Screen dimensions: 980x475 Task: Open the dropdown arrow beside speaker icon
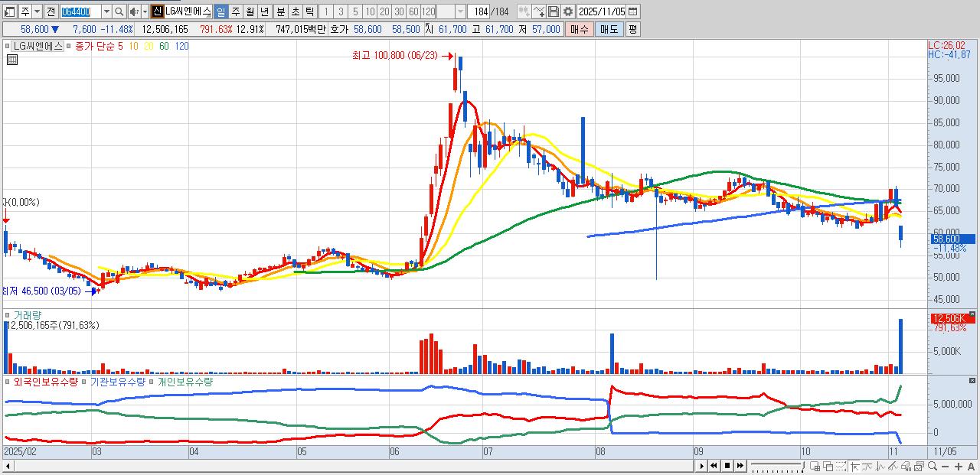coord(145,11)
